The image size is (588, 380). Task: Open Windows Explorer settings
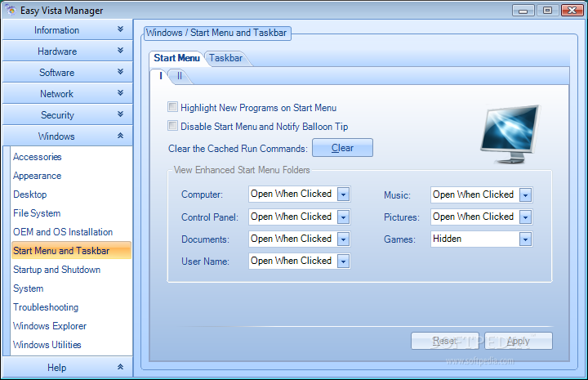(x=50, y=325)
